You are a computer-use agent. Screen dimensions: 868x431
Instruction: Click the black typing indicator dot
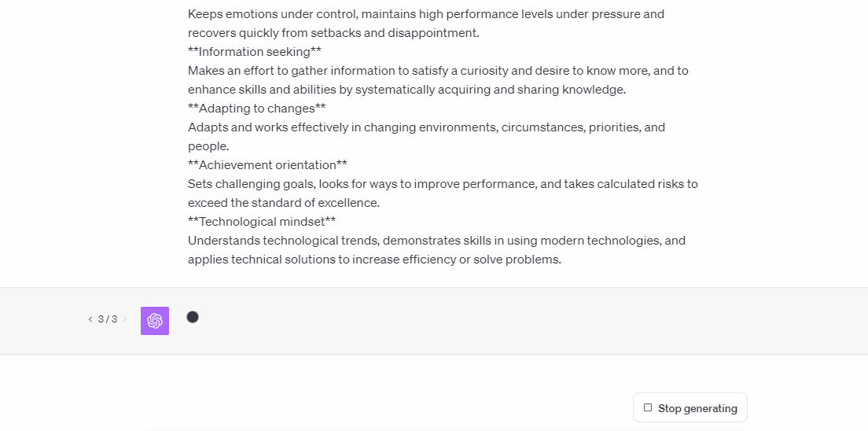(193, 317)
